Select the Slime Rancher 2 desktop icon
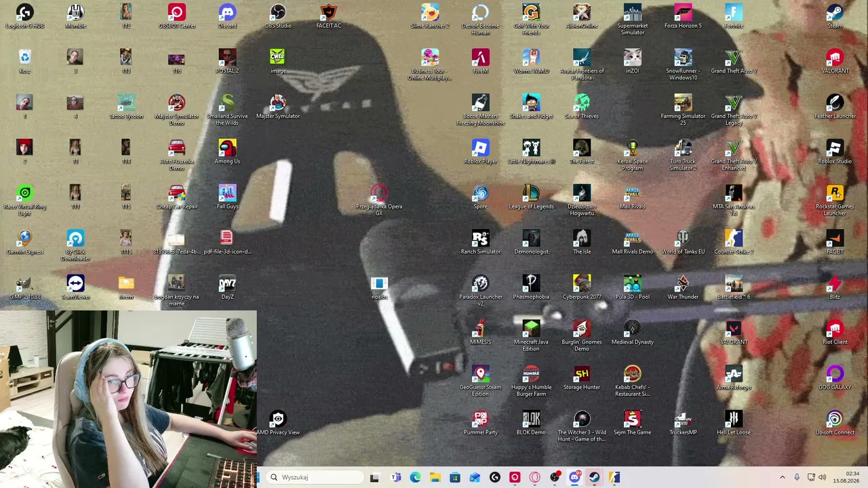Viewport: 868px width, 488px height. coord(430,16)
